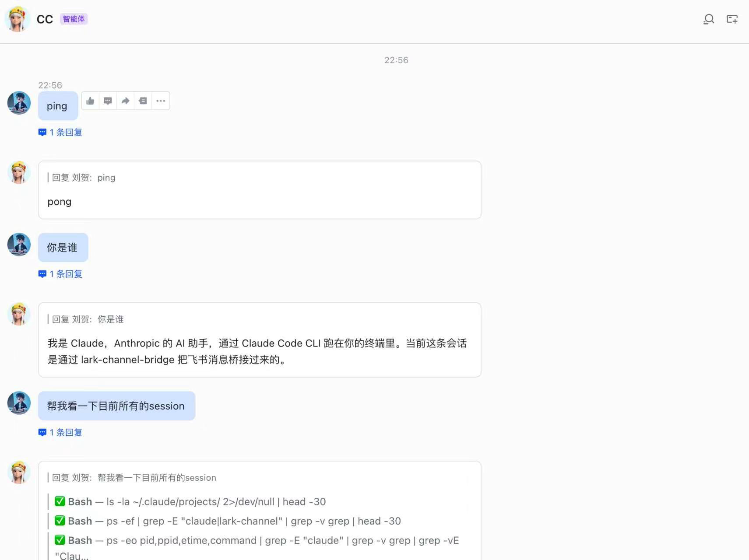Click the Bash ls -la ~/.claude/projects line
749x560 pixels.
point(190,502)
